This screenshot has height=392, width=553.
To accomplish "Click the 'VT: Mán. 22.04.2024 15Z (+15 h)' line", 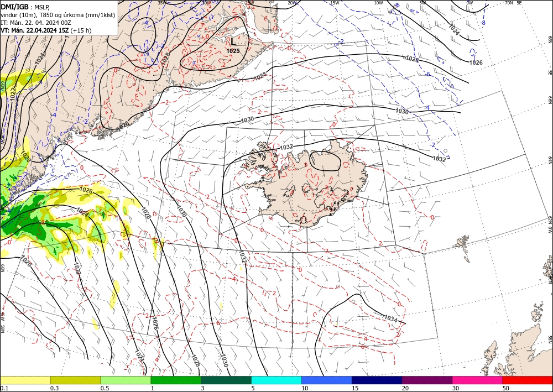I will (46, 30).
